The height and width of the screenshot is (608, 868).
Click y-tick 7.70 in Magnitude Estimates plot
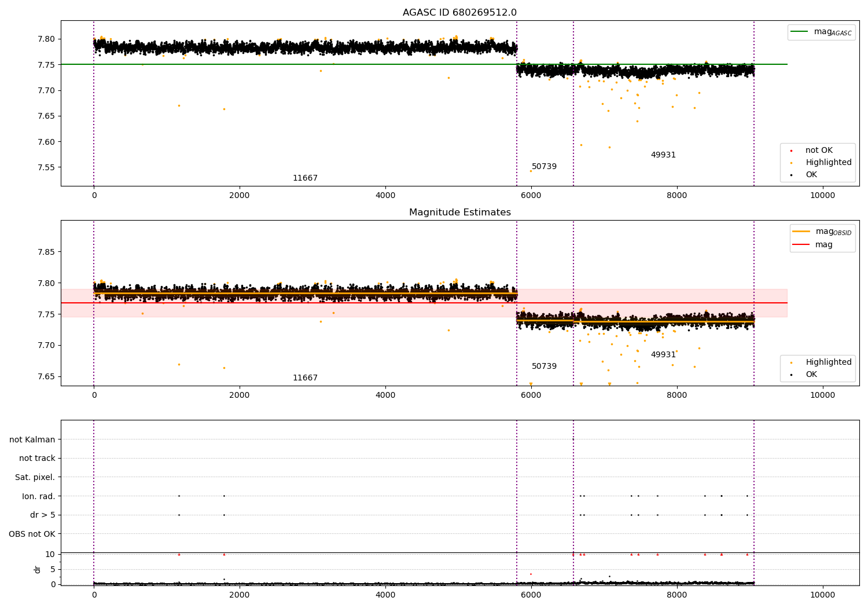[x=46, y=346]
